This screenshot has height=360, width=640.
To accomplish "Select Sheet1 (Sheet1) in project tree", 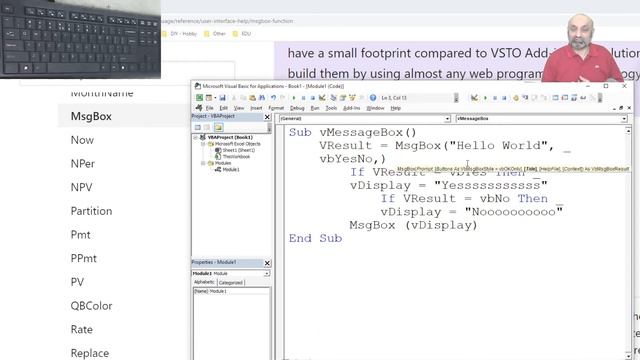I will point(239,150).
